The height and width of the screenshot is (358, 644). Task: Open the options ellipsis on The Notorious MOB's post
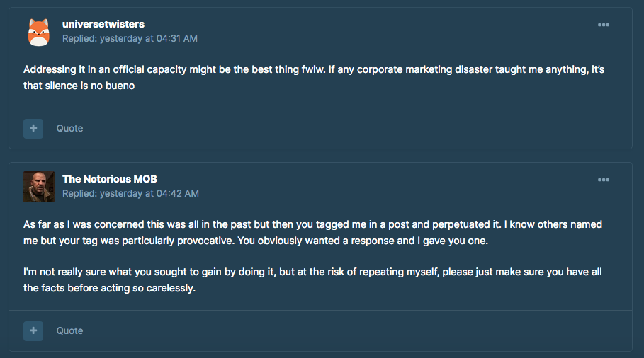(x=604, y=180)
